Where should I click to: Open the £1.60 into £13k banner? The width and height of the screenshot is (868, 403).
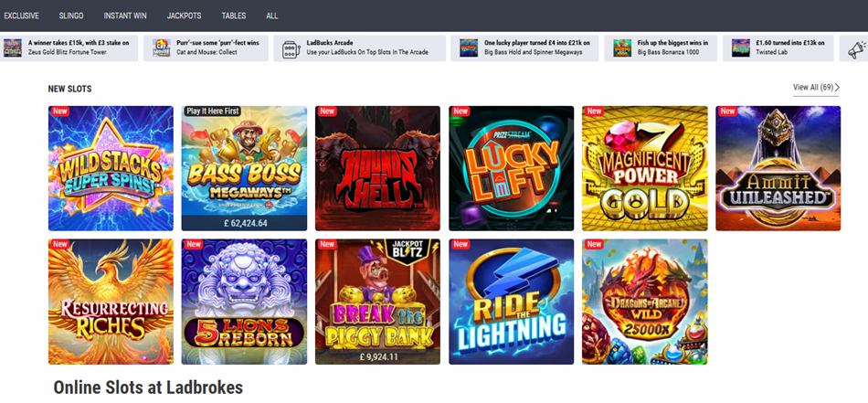(778, 48)
